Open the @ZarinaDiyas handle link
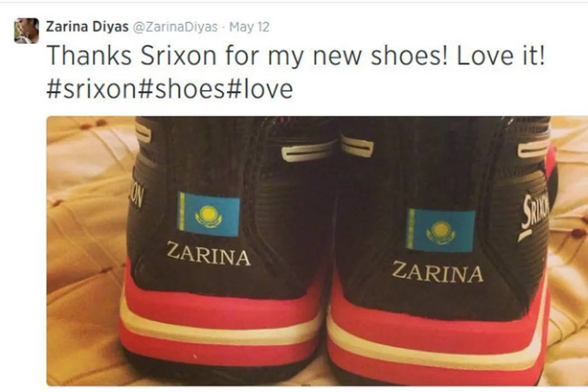 tap(175, 27)
